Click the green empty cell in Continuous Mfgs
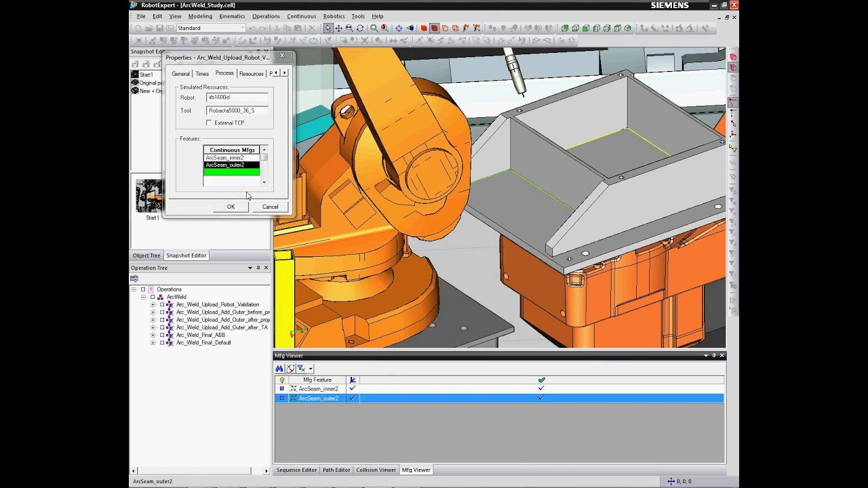868x488 pixels. click(232, 172)
